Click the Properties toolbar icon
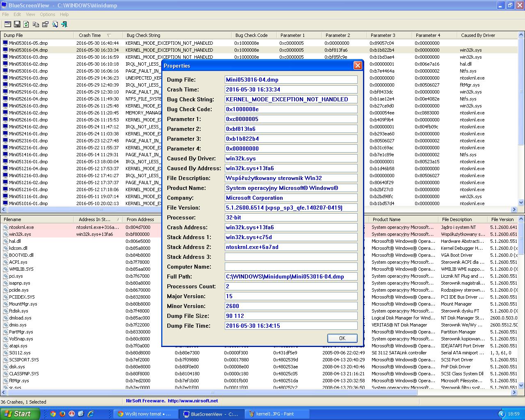525x420 pixels. (x=45, y=25)
